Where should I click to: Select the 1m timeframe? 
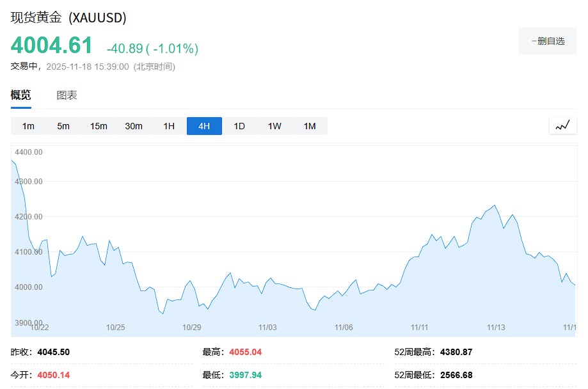[x=28, y=126]
